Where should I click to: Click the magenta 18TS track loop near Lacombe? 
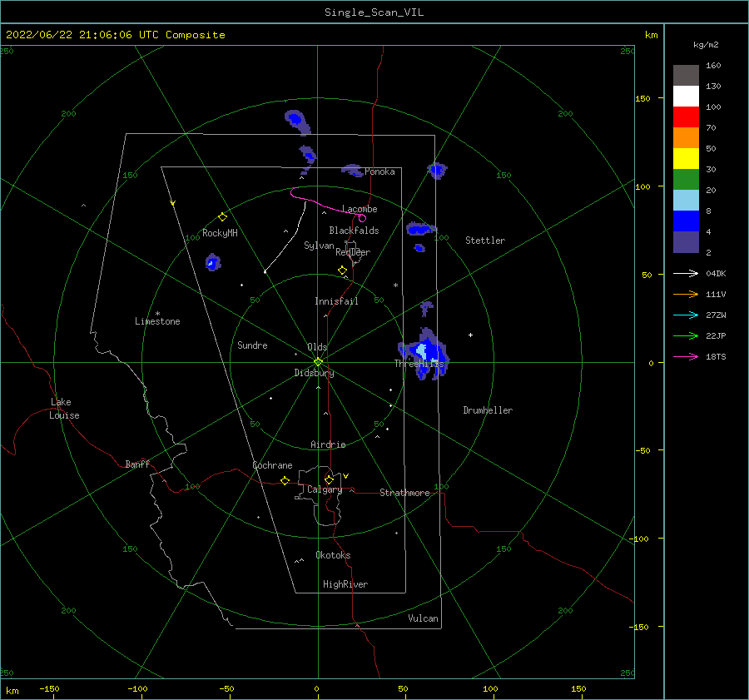click(362, 218)
